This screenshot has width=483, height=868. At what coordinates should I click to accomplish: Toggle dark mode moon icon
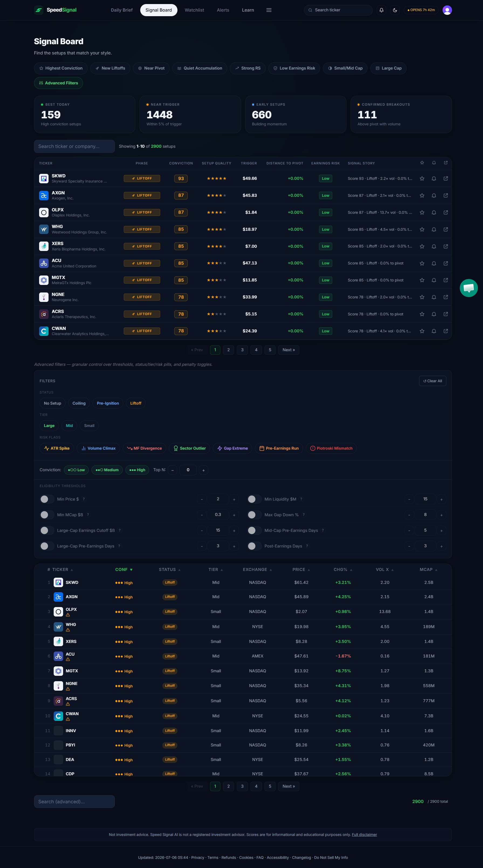coord(395,10)
